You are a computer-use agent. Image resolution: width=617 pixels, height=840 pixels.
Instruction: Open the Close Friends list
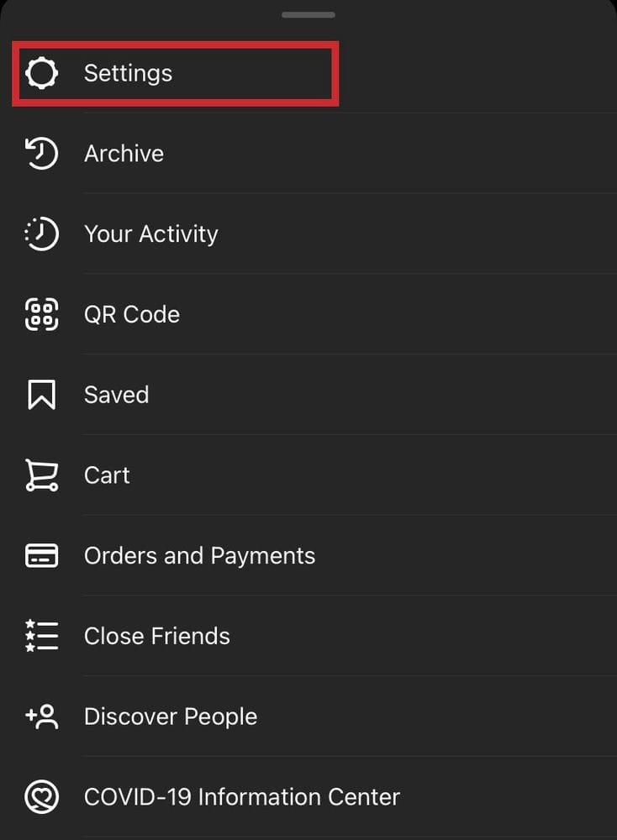tap(157, 636)
